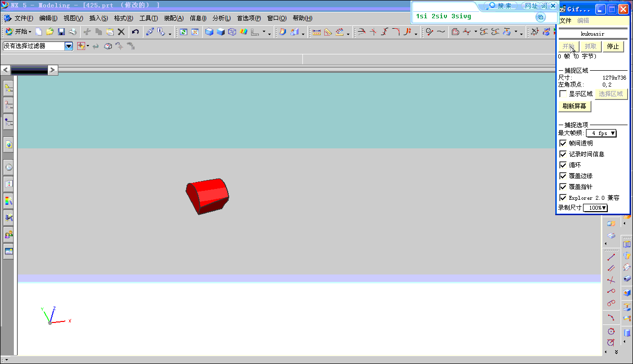The image size is (633, 364).
Task: Open the 文件 menu in Gif recorder window
Action: (565, 21)
